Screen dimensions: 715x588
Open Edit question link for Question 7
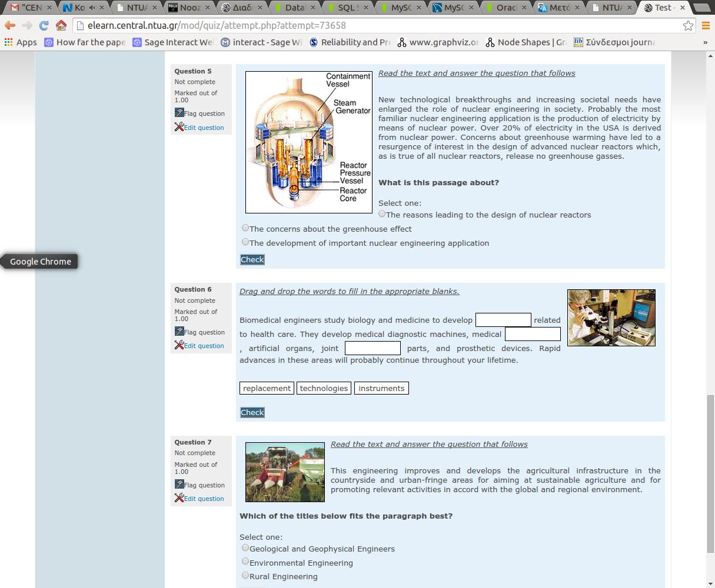(x=204, y=499)
